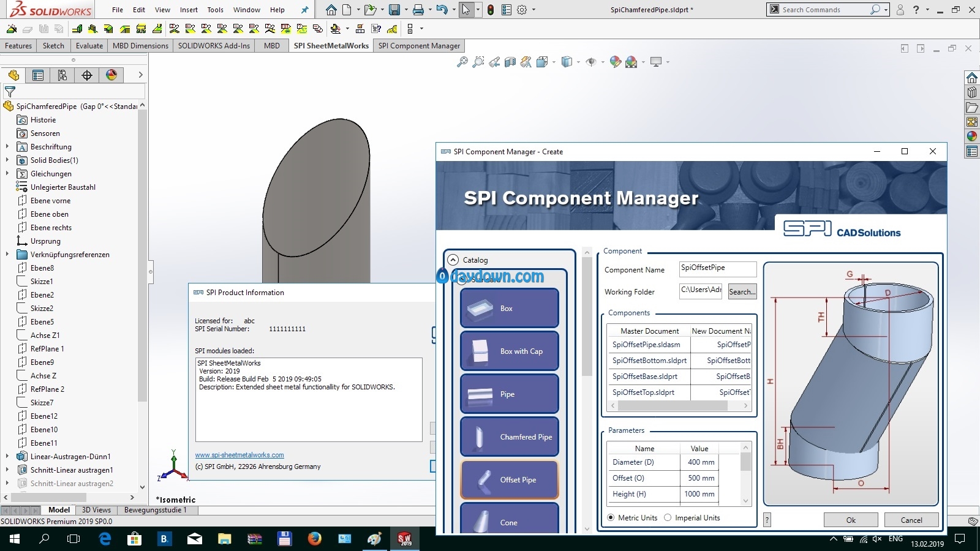Click the Undo arrow icon
The height and width of the screenshot is (551, 980).
pos(442,10)
